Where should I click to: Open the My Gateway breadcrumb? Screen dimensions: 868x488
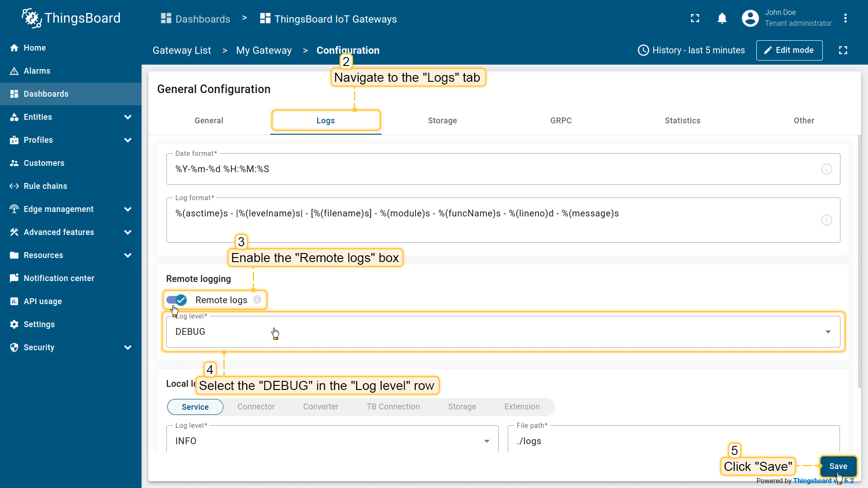tap(264, 50)
